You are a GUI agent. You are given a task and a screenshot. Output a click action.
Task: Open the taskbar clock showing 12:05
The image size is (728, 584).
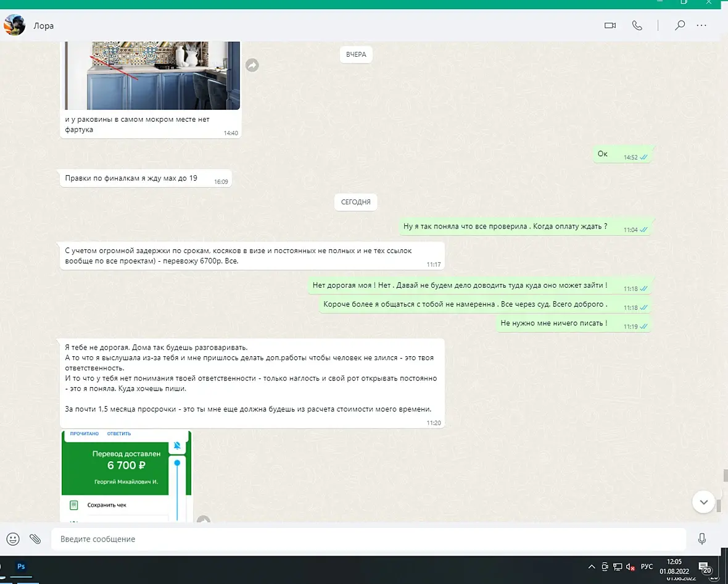coord(674,566)
